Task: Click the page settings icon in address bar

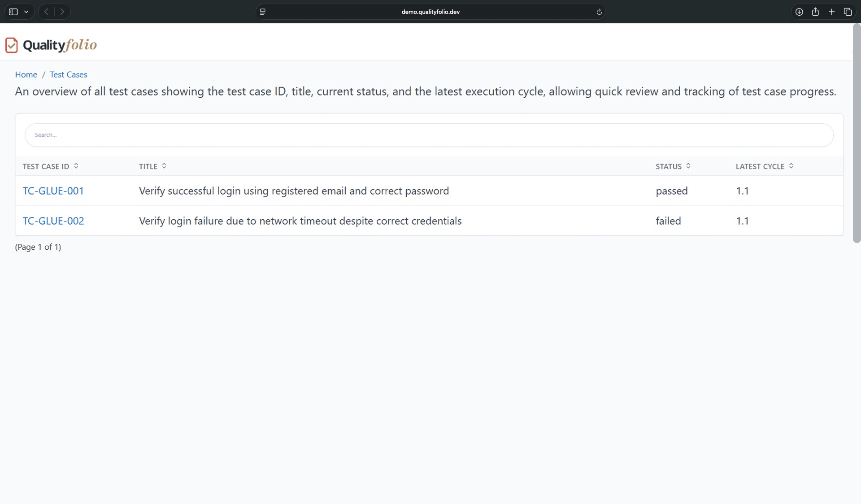Action: click(x=263, y=12)
